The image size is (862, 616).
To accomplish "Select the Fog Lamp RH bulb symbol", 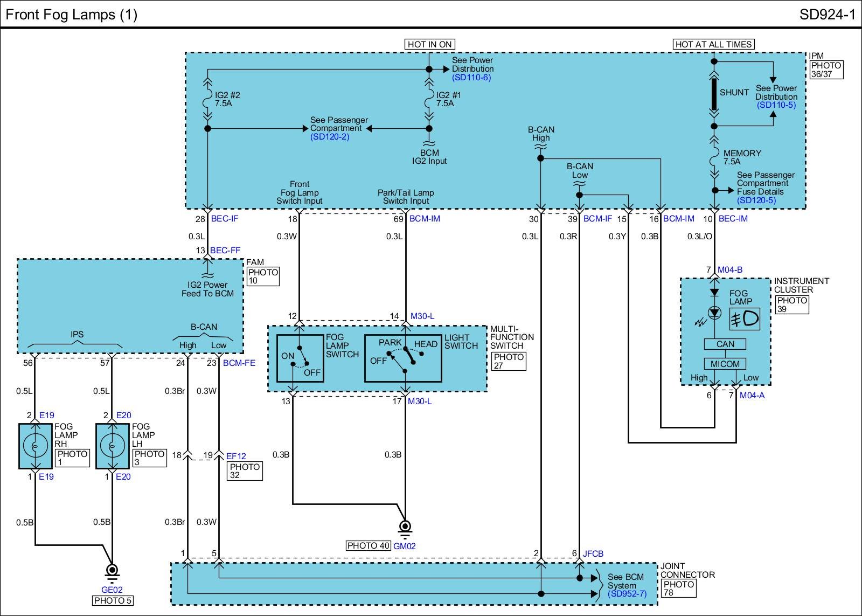I will [x=35, y=446].
